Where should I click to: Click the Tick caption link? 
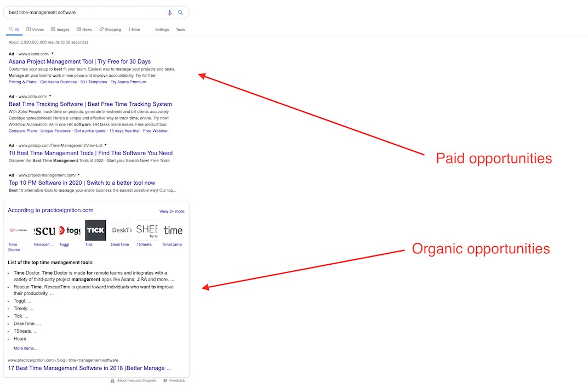coord(88,244)
